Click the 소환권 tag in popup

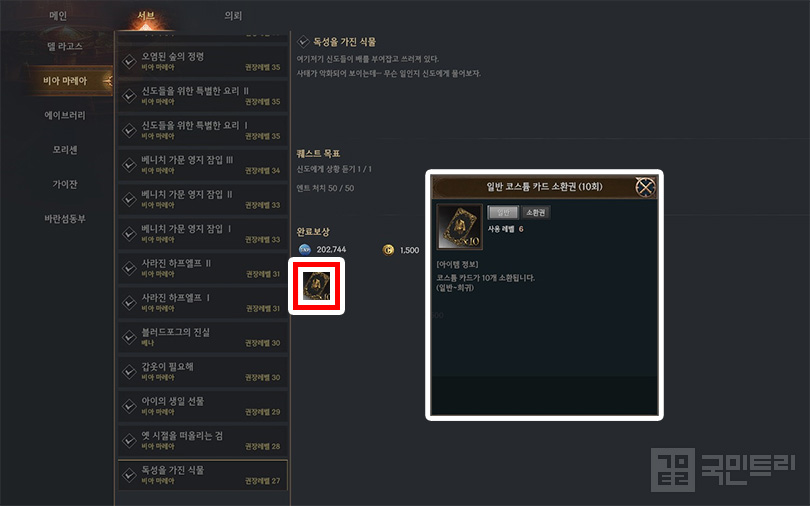point(535,212)
